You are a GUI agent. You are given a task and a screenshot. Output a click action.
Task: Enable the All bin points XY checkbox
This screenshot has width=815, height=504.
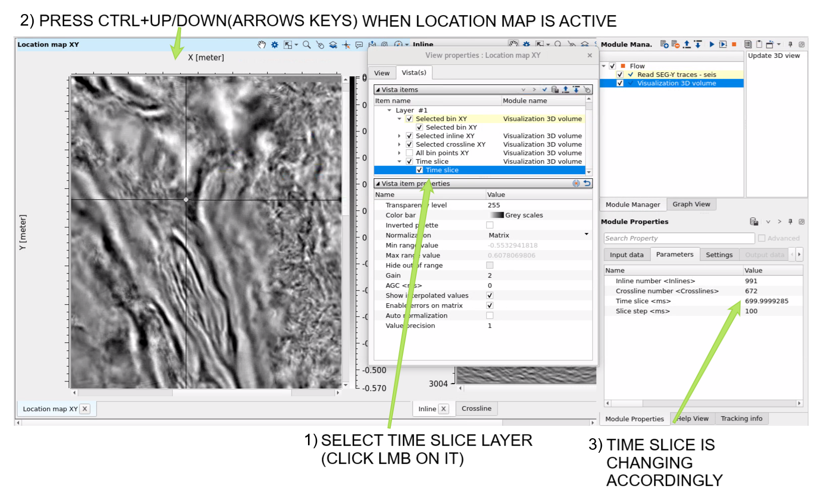pos(409,153)
